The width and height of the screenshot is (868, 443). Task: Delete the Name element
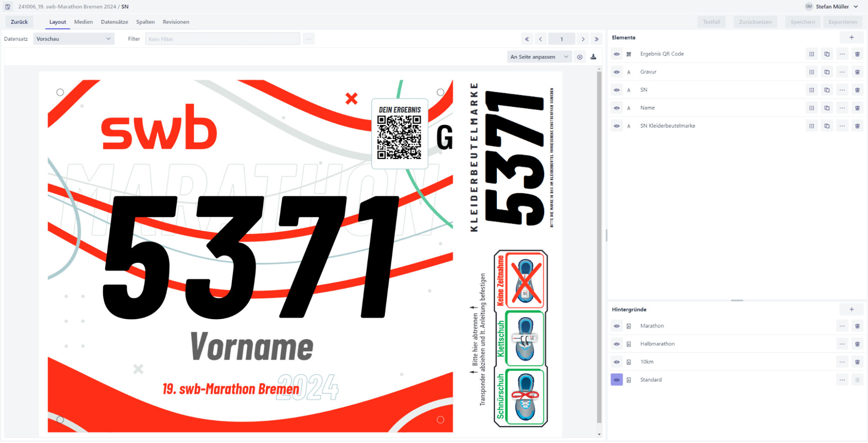click(857, 108)
